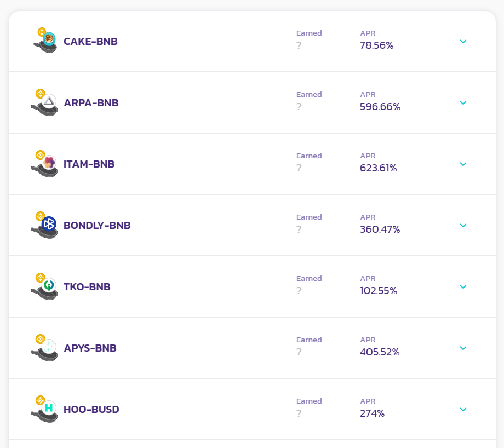Open BONDLY-BNB details with the chevron
Screen dimensions: 504x448
(x=463, y=226)
